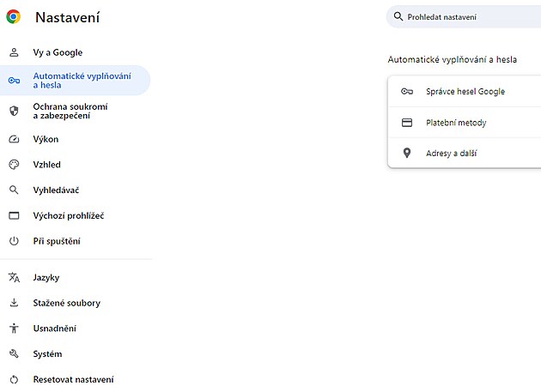541x392 pixels.
Task: Click the Chrome logo icon
Action: (x=13, y=16)
